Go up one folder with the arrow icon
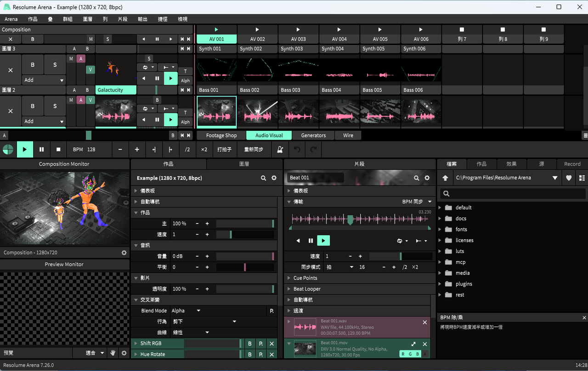The width and height of the screenshot is (588, 371). coord(445,178)
